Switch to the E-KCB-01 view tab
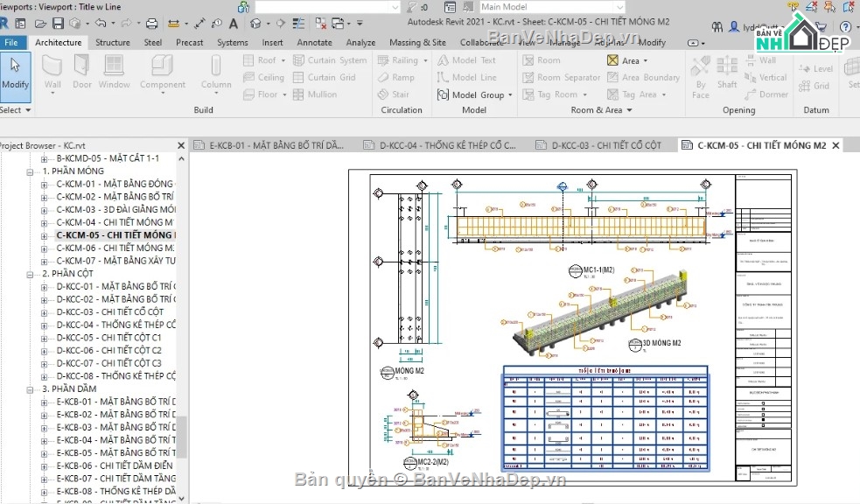The width and height of the screenshot is (860, 504). click(269, 145)
